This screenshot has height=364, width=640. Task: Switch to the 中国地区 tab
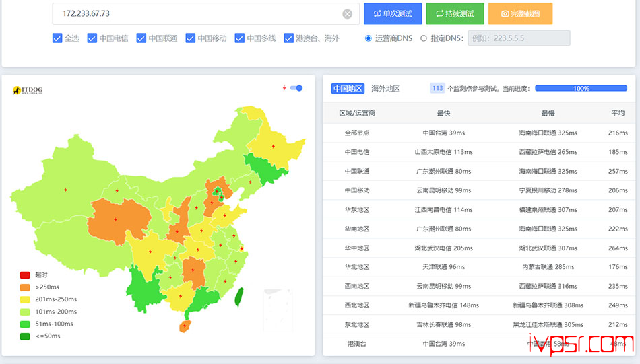point(348,88)
